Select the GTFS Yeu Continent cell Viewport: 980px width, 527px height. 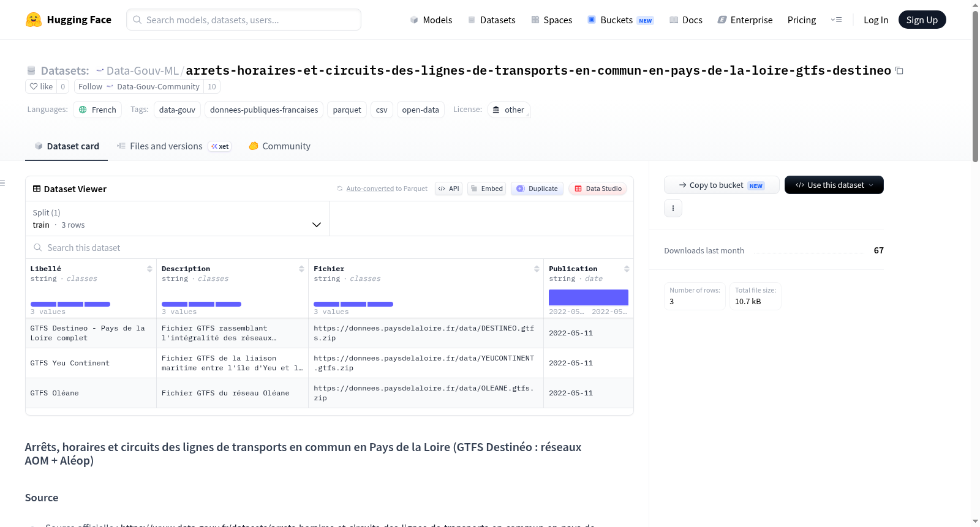91,363
